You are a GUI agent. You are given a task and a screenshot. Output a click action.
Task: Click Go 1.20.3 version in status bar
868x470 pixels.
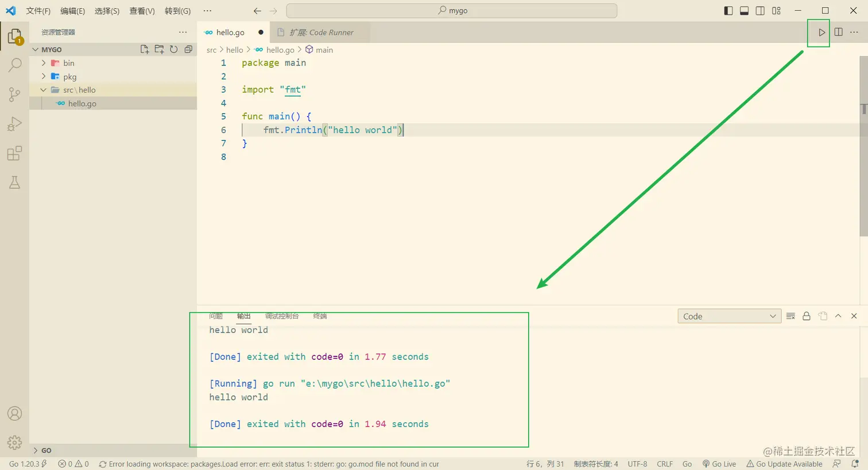point(28,464)
